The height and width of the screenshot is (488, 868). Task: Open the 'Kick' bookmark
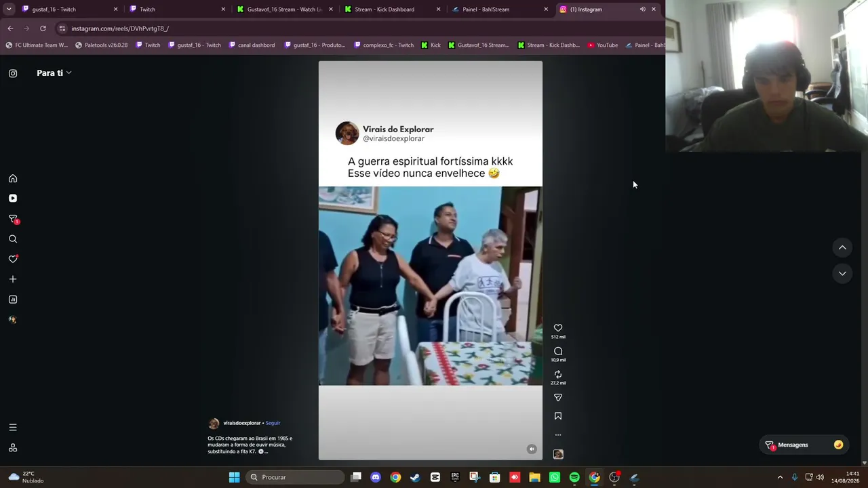click(x=431, y=45)
